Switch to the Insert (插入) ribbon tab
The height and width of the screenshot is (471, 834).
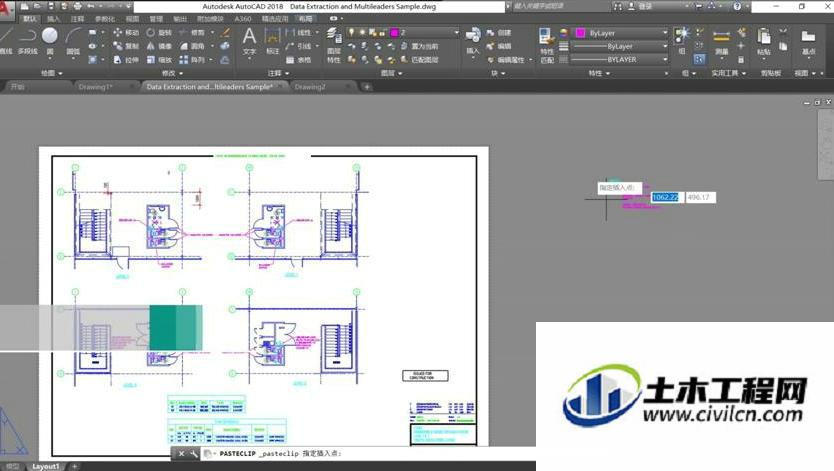(54, 19)
